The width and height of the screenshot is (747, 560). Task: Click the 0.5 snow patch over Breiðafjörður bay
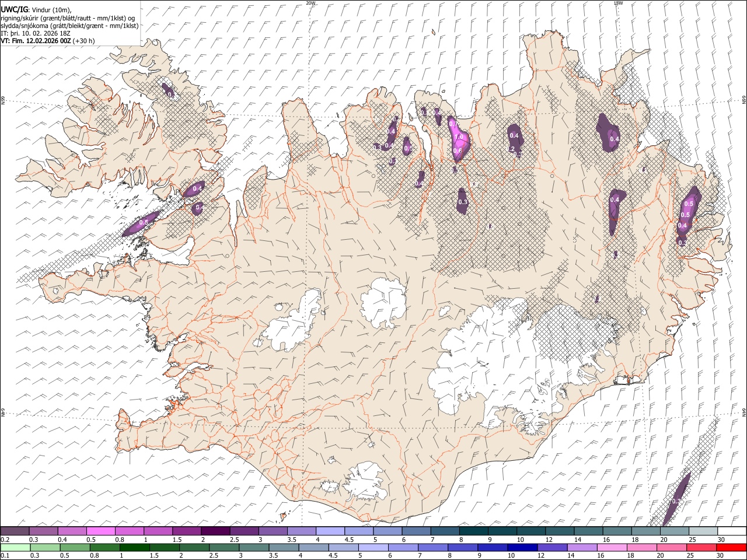click(x=142, y=223)
